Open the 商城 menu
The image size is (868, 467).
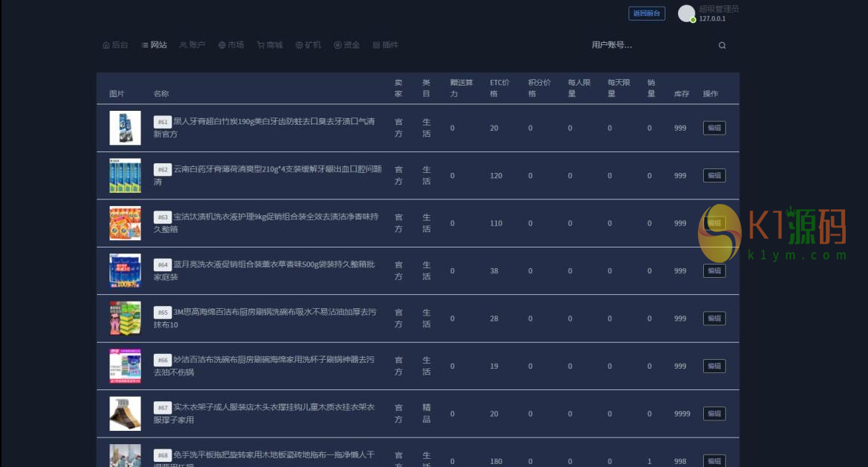270,45
